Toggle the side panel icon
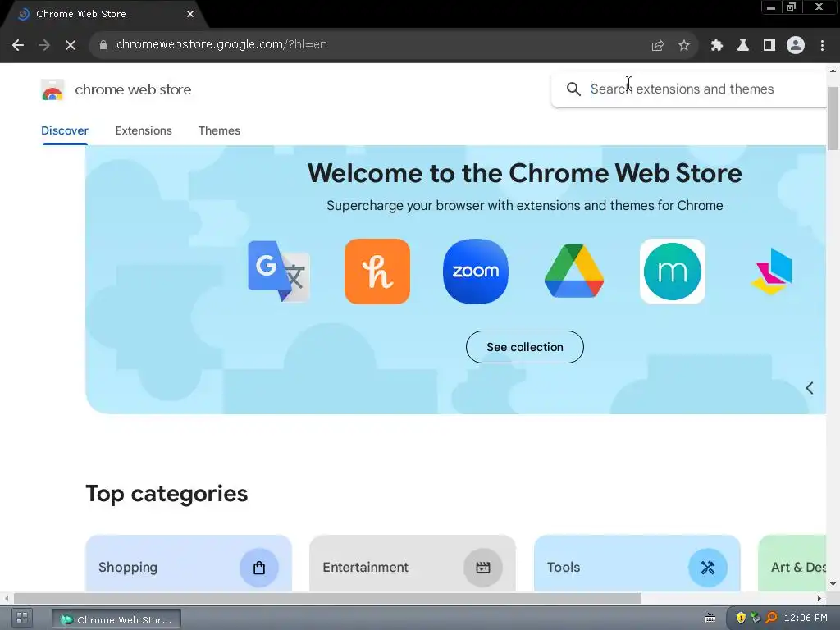Image resolution: width=840 pixels, height=630 pixels. pyautogui.click(x=769, y=45)
